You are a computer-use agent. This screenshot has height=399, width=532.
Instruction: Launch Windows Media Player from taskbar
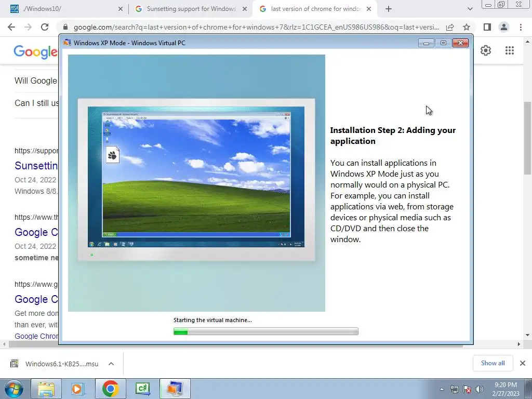(77, 389)
